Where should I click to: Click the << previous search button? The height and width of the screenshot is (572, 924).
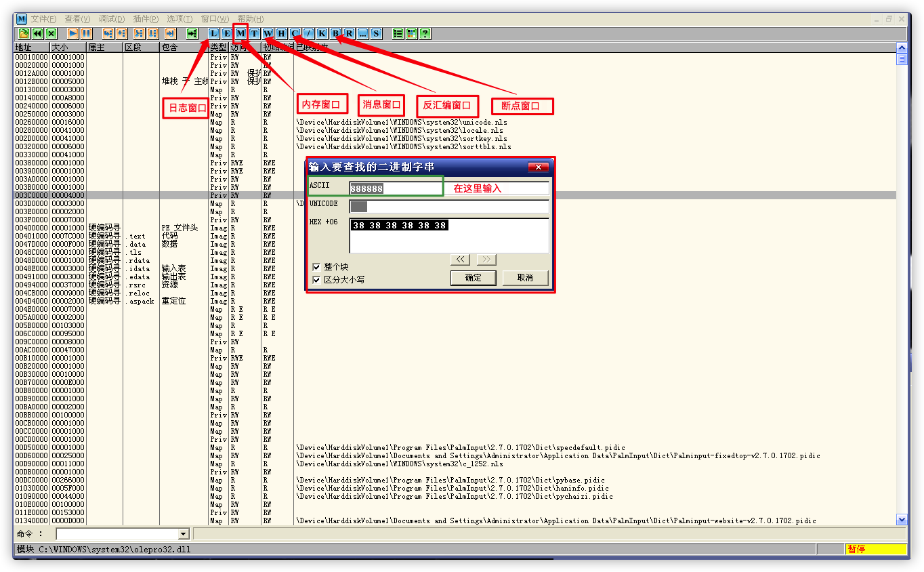461,260
